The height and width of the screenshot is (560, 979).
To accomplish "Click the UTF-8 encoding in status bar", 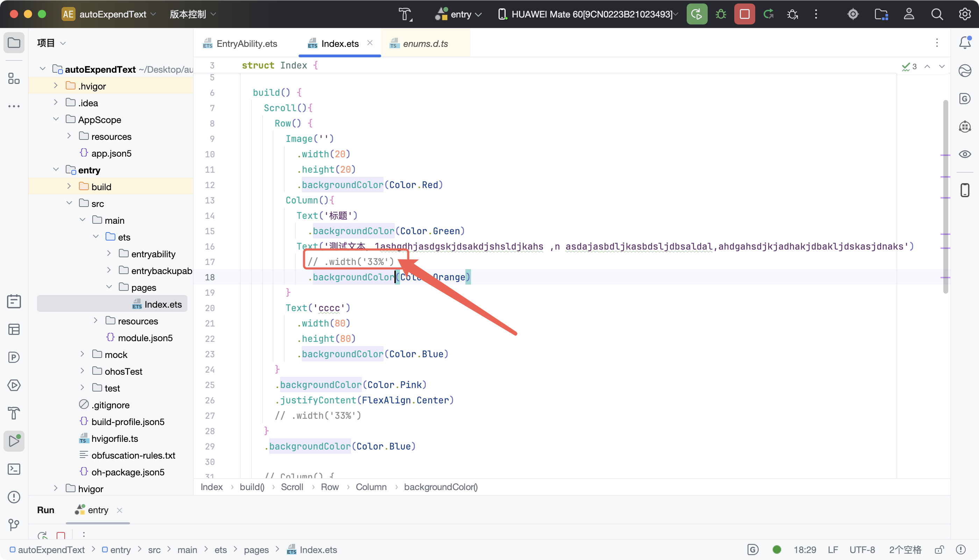I will pyautogui.click(x=862, y=550).
